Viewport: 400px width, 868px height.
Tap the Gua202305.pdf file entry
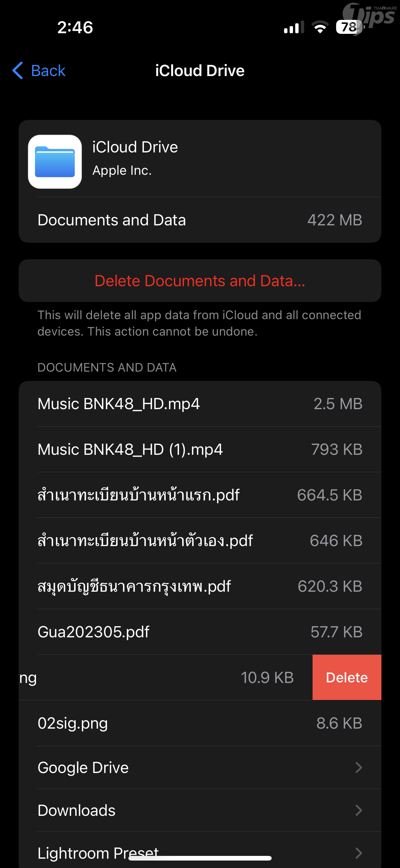pyautogui.click(x=200, y=632)
